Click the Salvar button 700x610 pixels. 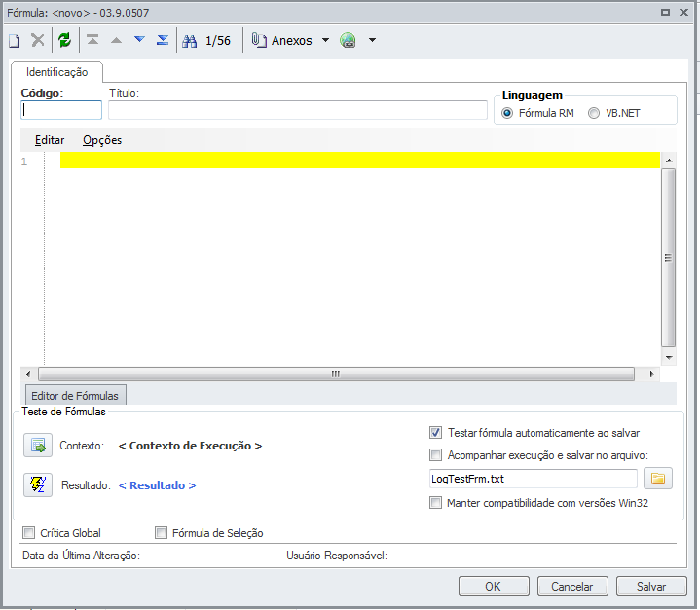(x=651, y=586)
